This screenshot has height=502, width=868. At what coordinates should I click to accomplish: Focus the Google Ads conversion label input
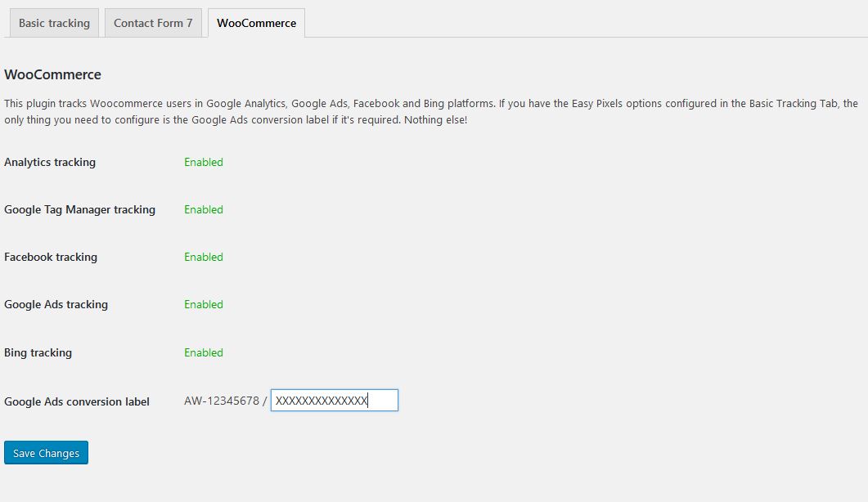click(x=334, y=401)
